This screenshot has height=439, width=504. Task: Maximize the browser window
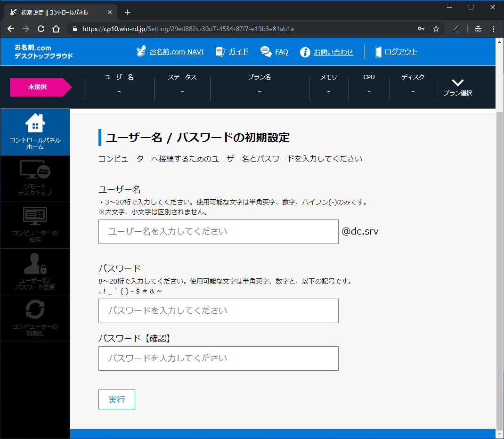tap(471, 7)
